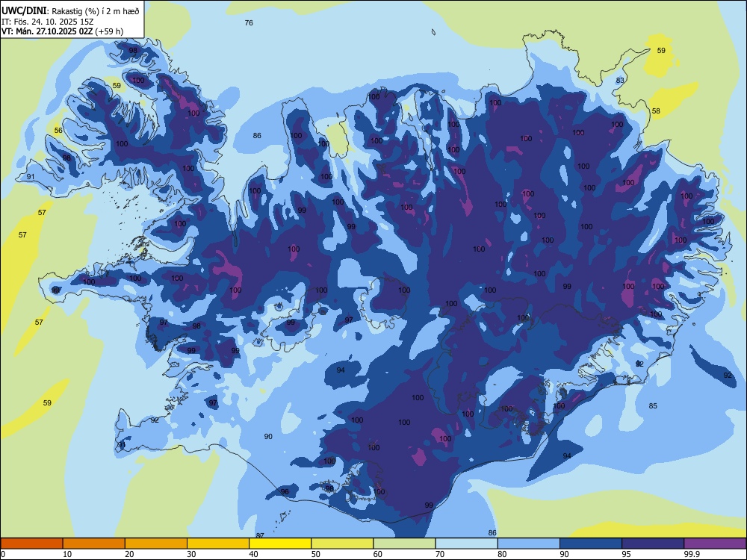This screenshot has width=747, height=560.
Task: Click the humidity value "83" on the map
Action: coord(620,81)
